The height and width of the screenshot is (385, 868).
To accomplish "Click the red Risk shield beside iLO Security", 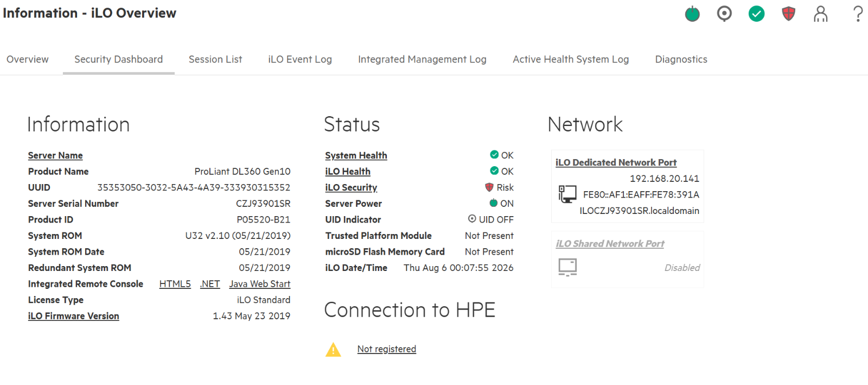I will (489, 187).
